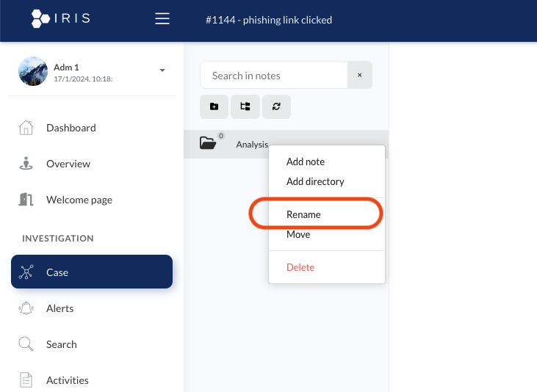Viewport: 537px width, 392px height.
Task: Refresh the notes with the sync icon
Action: tap(276, 107)
